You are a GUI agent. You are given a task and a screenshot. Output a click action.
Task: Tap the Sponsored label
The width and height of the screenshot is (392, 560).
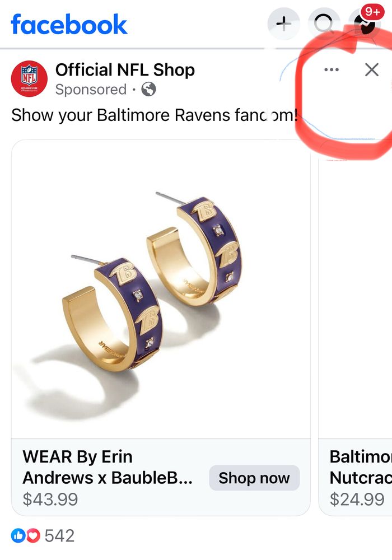pyautogui.click(x=91, y=89)
